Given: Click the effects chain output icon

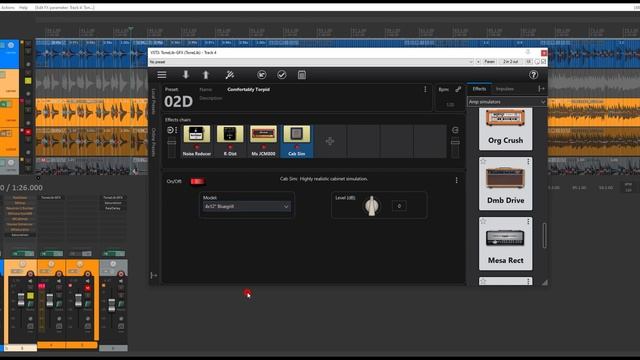Looking at the screenshot, I should (x=455, y=130).
